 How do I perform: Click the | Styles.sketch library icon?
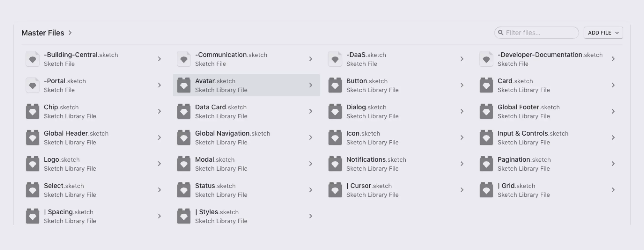(x=184, y=216)
